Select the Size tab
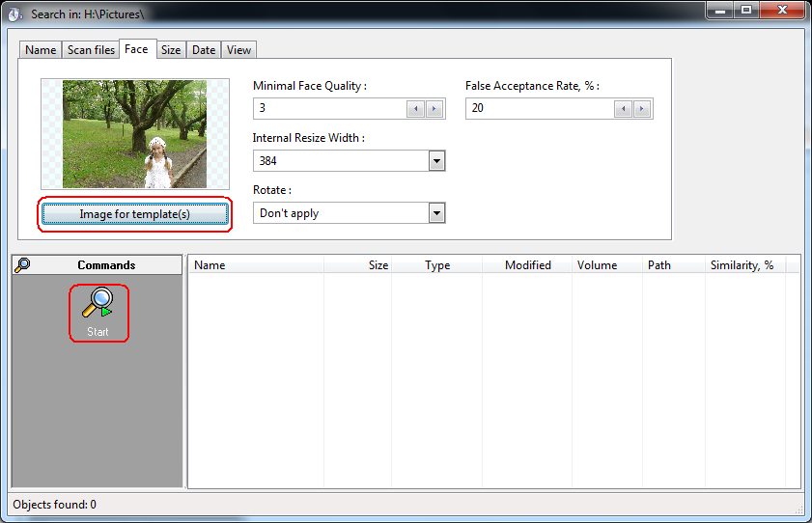812x523 pixels. 171,50
